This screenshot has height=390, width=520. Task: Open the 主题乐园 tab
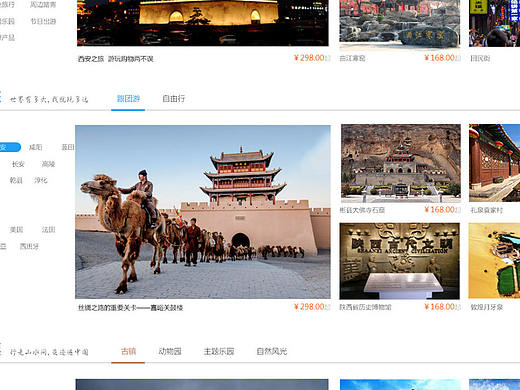(219, 351)
